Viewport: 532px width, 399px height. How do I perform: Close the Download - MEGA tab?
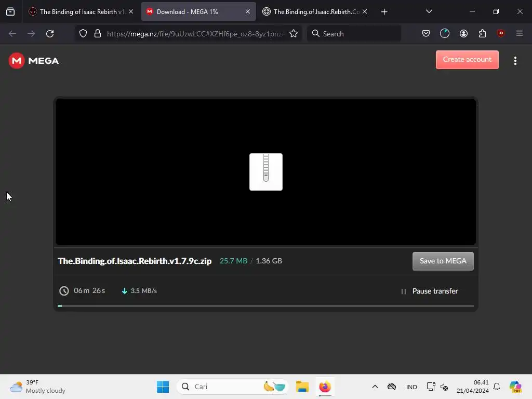(x=248, y=11)
